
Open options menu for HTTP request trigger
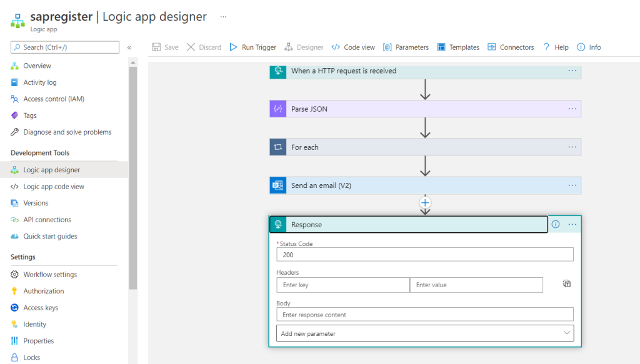click(572, 71)
